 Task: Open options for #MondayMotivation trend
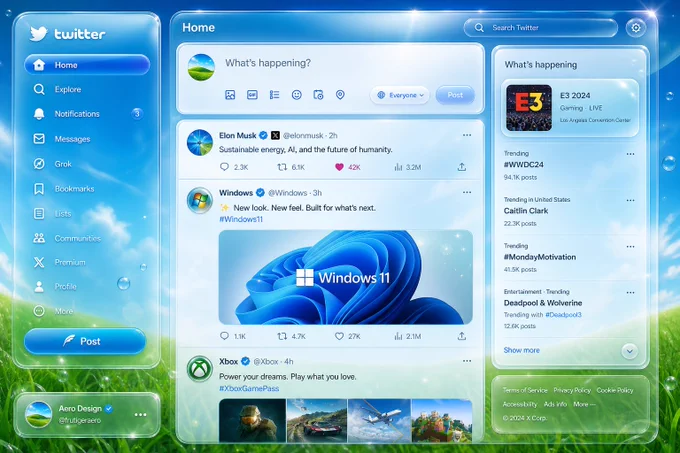(630, 247)
